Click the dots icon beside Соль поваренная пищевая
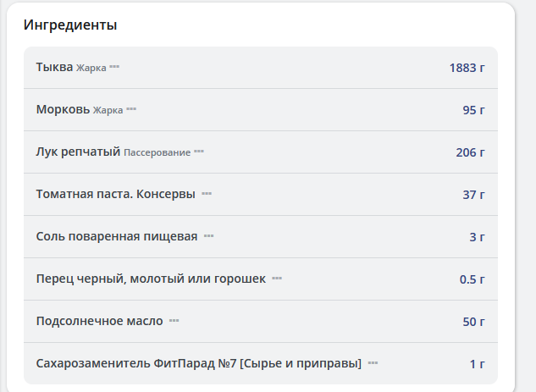 tap(209, 237)
